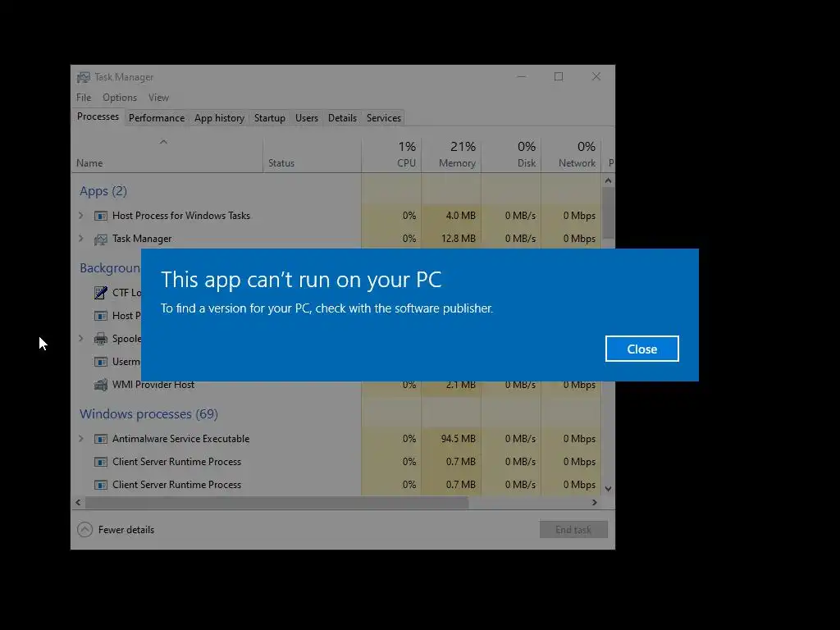Click the Fewer details label
This screenshot has height=630, width=840.
126,530
